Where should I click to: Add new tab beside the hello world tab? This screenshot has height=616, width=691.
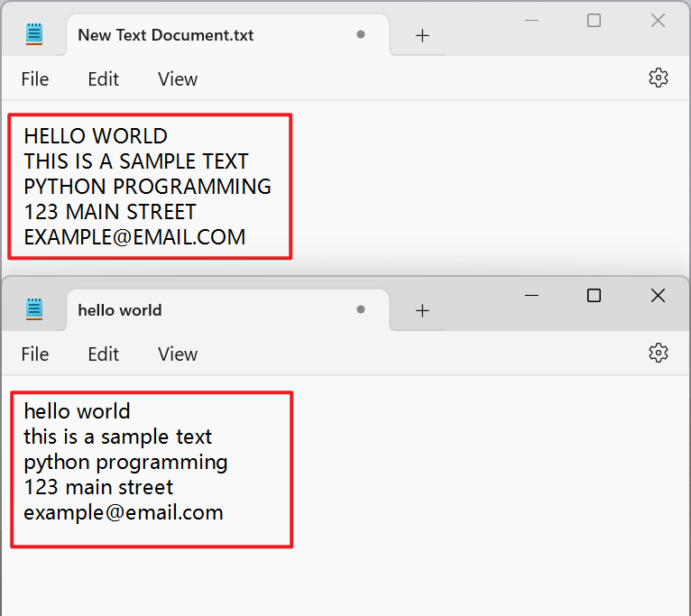(x=422, y=310)
